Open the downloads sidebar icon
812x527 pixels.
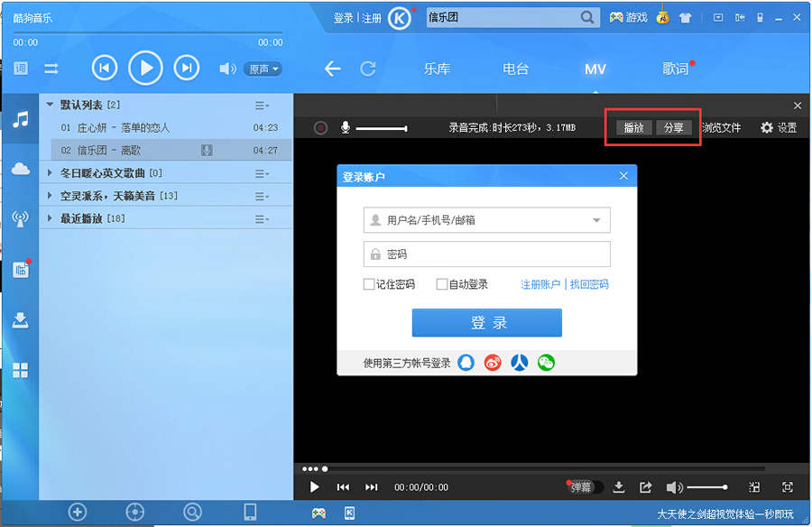(x=19, y=319)
